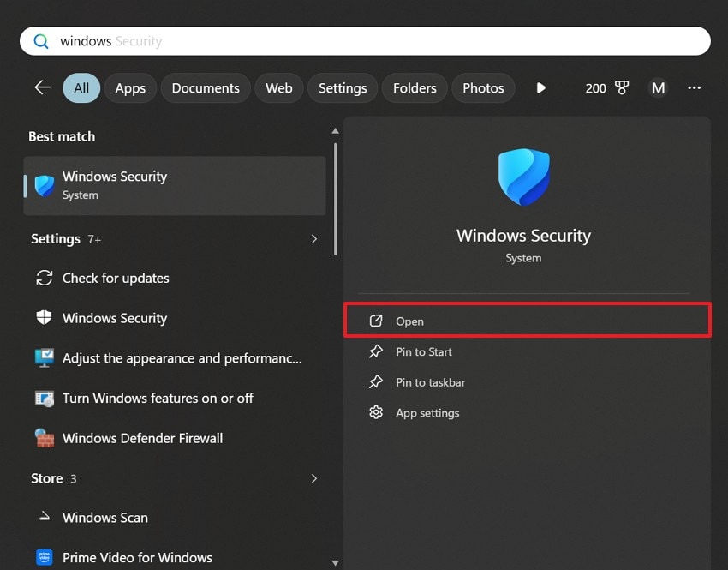Open the three-dot options menu
Screen dimensions: 728x570
tap(695, 87)
